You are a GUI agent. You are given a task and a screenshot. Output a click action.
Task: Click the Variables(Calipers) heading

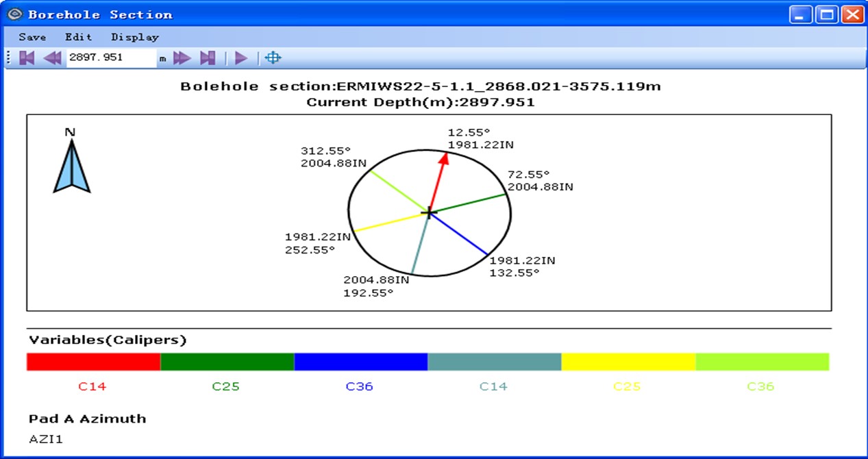[108, 340]
